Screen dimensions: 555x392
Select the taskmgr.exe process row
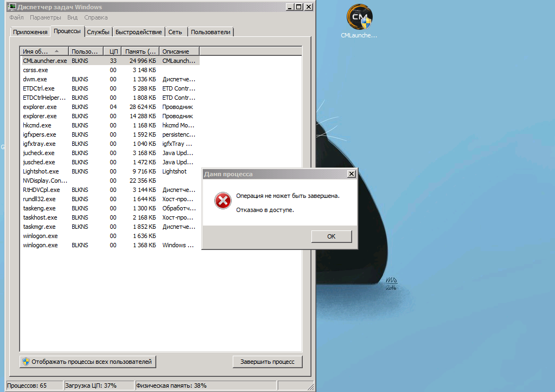click(110, 227)
